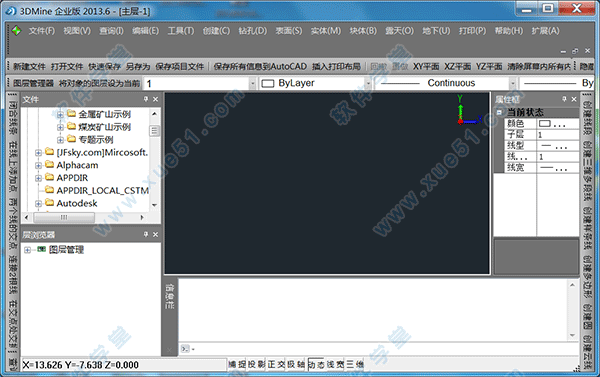
Task: Select 创建三维多段线 tool on right toolbar
Action: tap(587, 171)
